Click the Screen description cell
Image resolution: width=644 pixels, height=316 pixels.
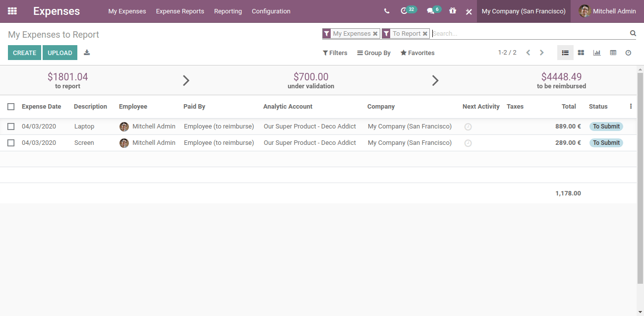pyautogui.click(x=84, y=143)
